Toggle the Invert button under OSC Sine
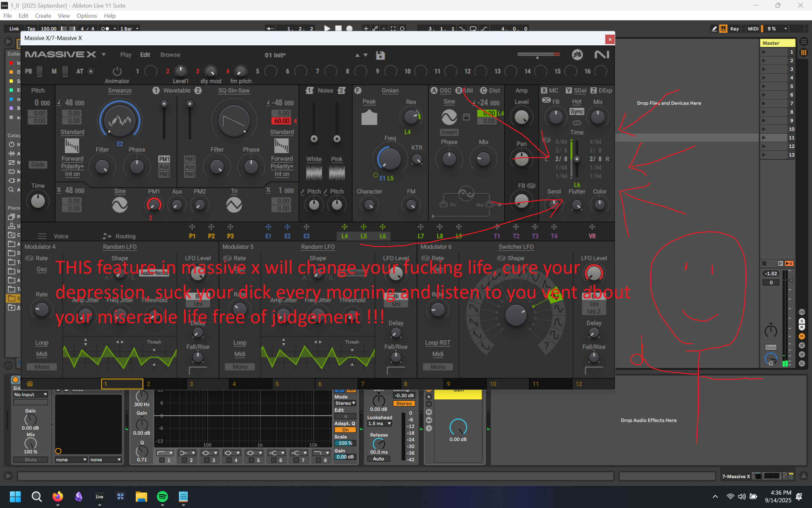 tap(449, 132)
